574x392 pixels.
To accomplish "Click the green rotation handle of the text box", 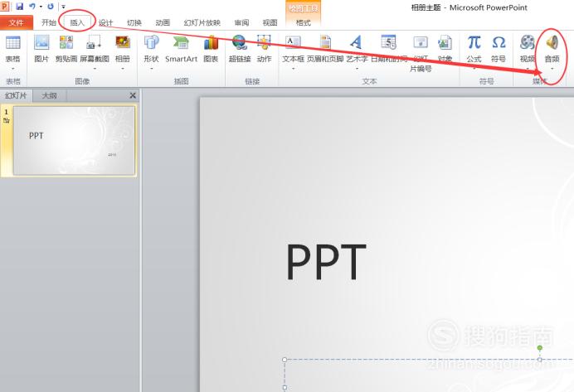I will click(540, 348).
